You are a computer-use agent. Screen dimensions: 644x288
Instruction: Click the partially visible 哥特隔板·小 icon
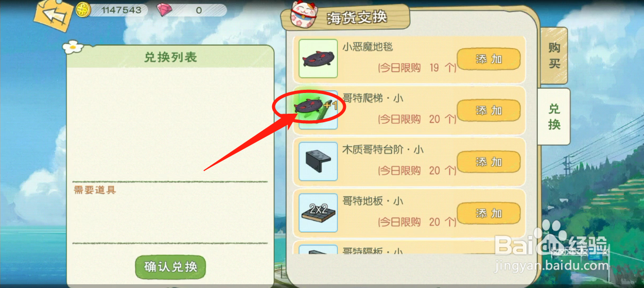[318, 249]
